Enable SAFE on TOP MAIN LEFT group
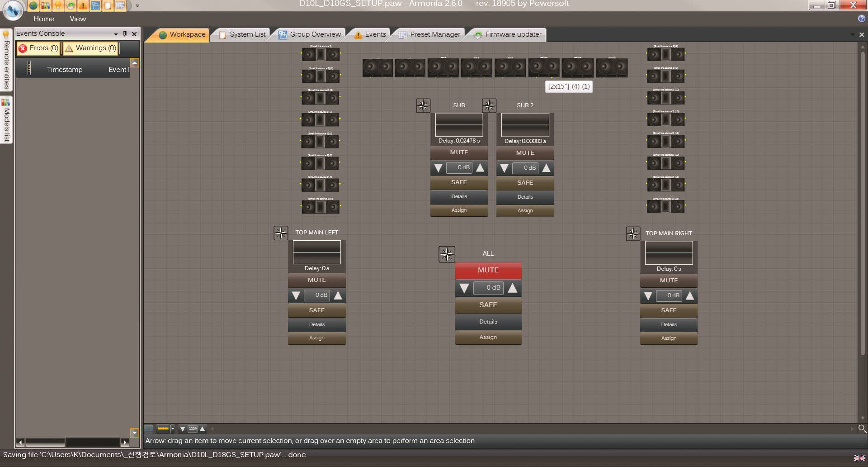Image resolution: width=868 pixels, height=467 pixels. 316,310
